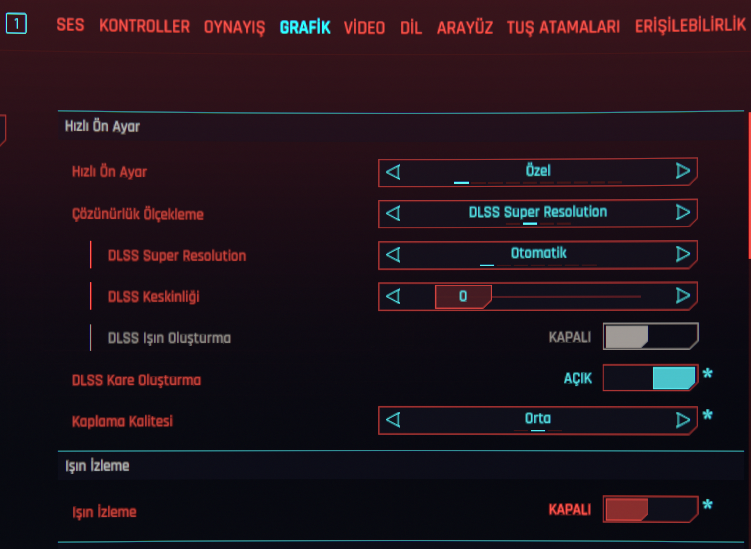Select the DLSS Işın Oluşturma setting label
The height and width of the screenshot is (549, 751).
(169, 338)
